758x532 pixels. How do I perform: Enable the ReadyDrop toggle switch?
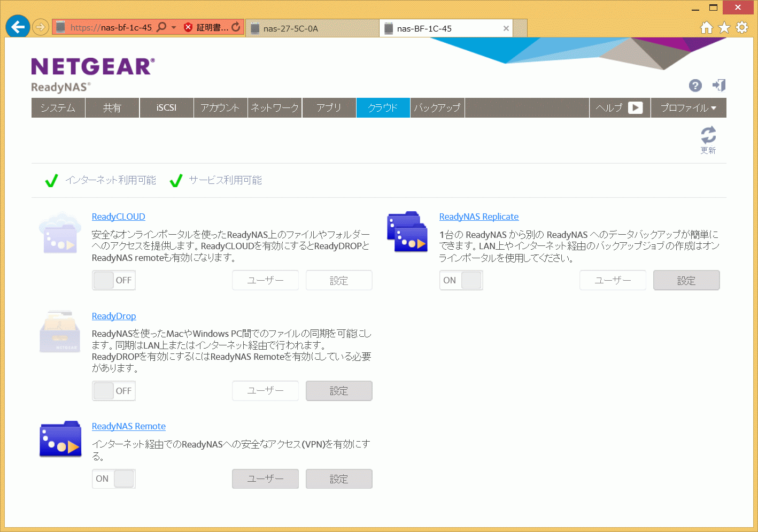(x=114, y=391)
